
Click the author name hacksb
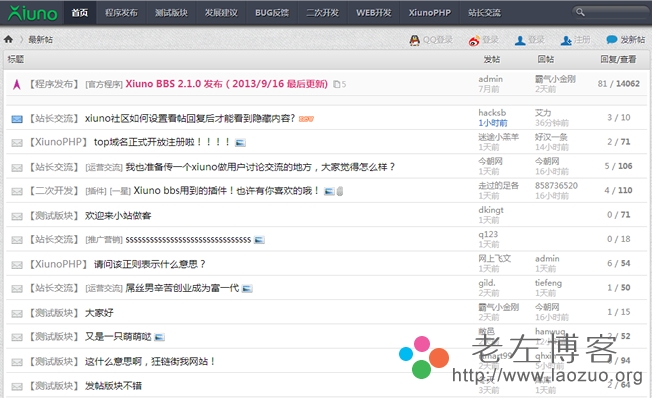[x=492, y=113]
